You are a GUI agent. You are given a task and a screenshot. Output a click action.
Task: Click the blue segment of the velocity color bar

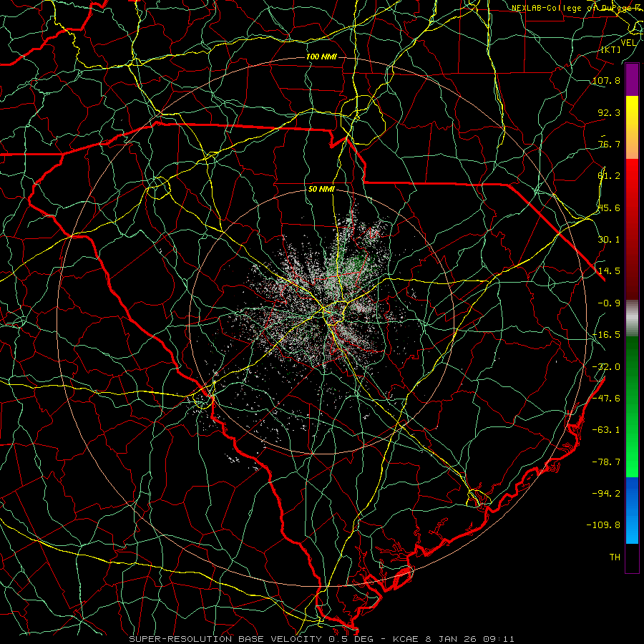click(x=632, y=510)
